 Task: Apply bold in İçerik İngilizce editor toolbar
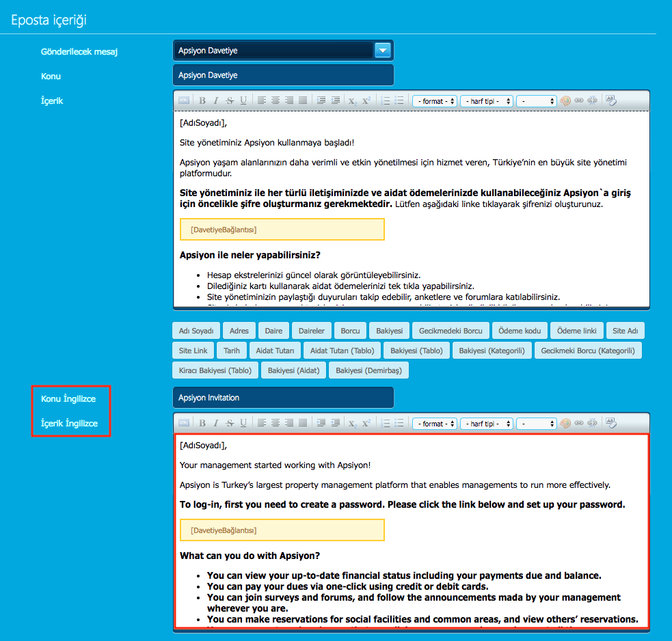(202, 423)
